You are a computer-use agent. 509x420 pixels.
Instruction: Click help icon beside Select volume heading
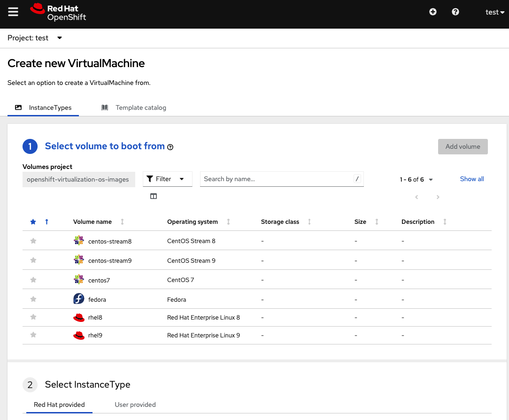170,147
